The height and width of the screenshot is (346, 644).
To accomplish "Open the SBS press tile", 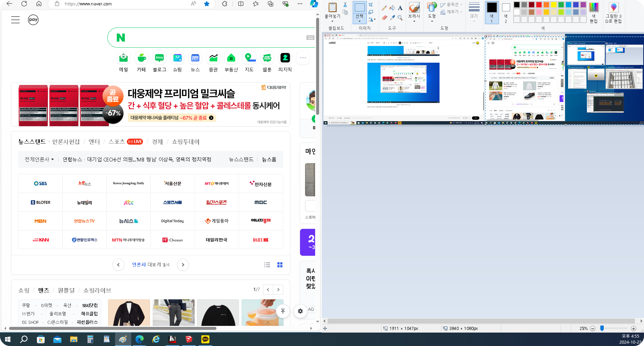I will [x=41, y=183].
